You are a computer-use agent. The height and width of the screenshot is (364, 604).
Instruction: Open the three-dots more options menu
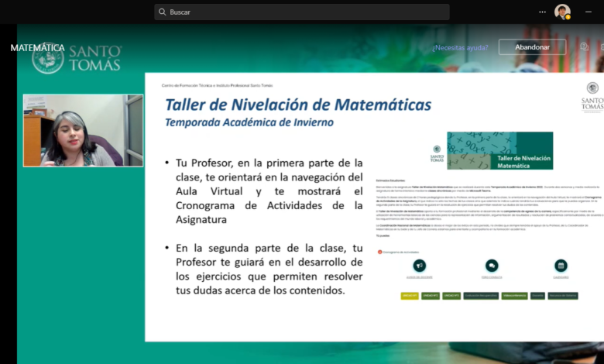(x=542, y=12)
